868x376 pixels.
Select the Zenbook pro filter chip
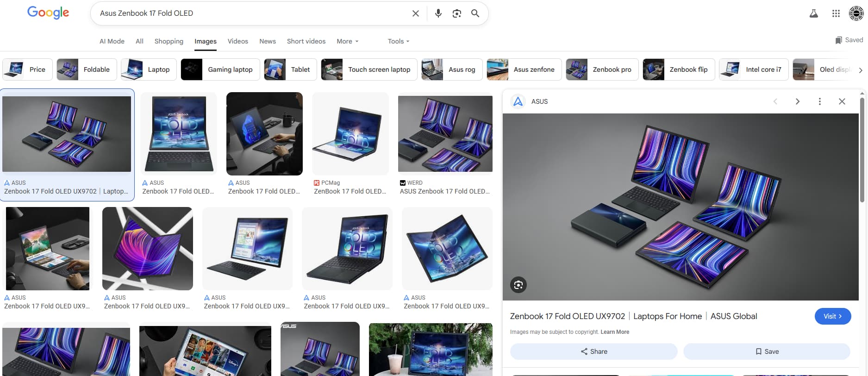pyautogui.click(x=602, y=69)
